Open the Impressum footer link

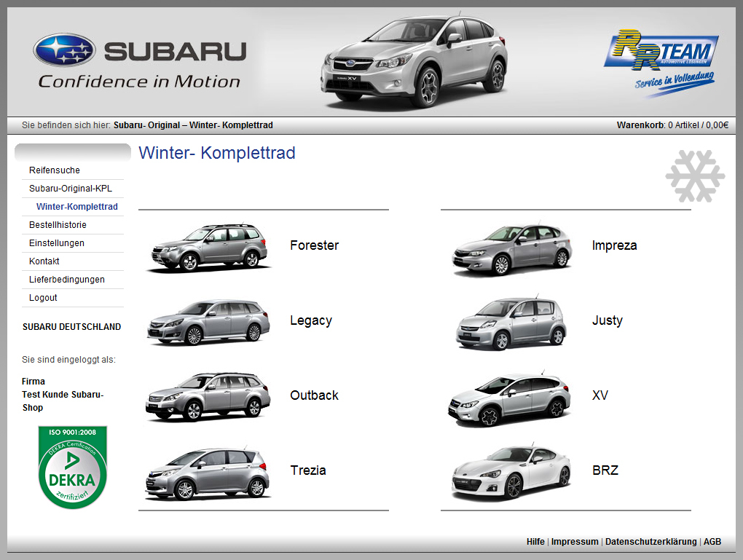pyautogui.click(x=575, y=542)
